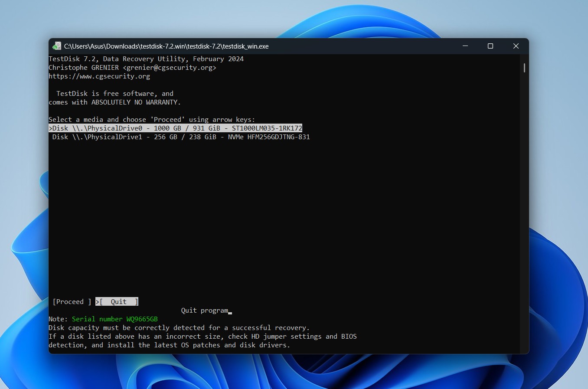588x389 pixels.
Task: Click 'TestDisk 7.2, Data Recovery Utility' header line
Action: (x=146, y=59)
